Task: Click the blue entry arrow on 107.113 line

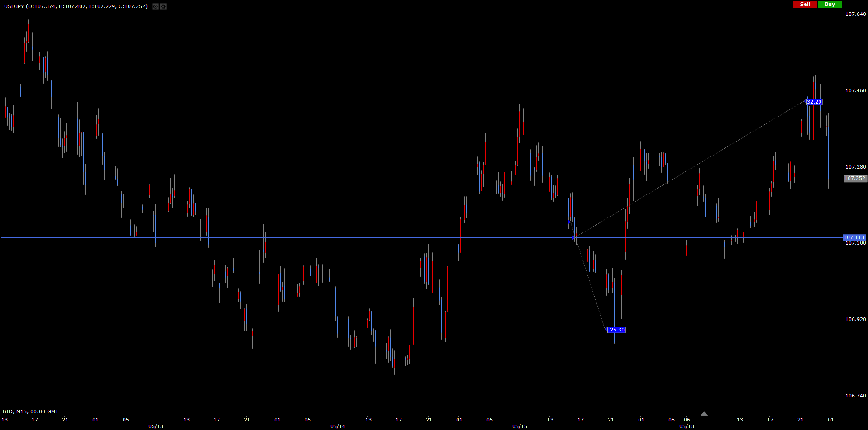Action: pyautogui.click(x=573, y=237)
